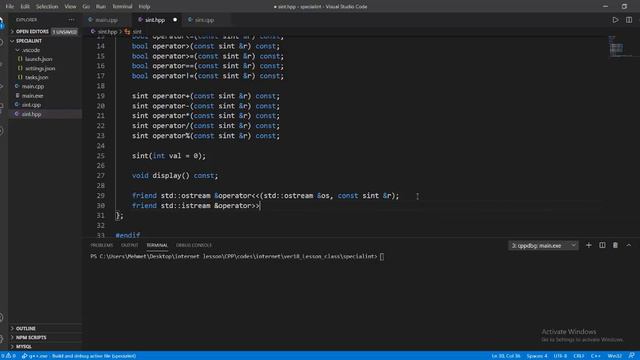The height and width of the screenshot is (360, 640).
Task: Open the Go menu
Action: point(86,7)
